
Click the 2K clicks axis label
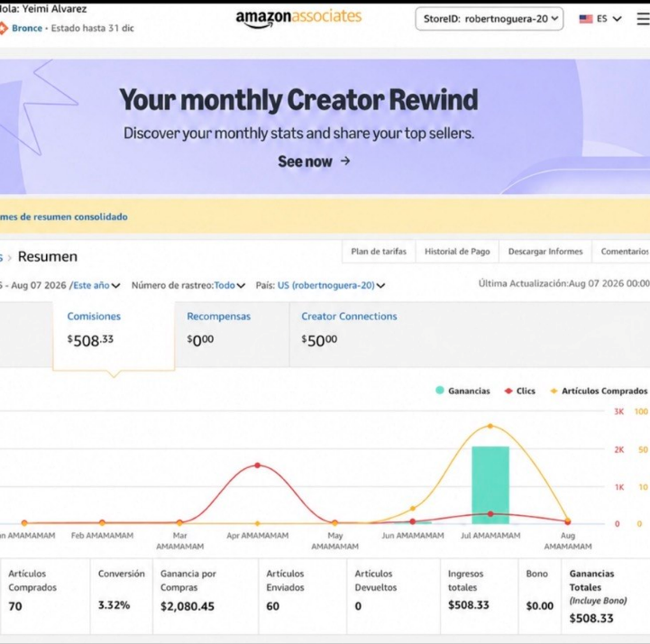point(619,449)
